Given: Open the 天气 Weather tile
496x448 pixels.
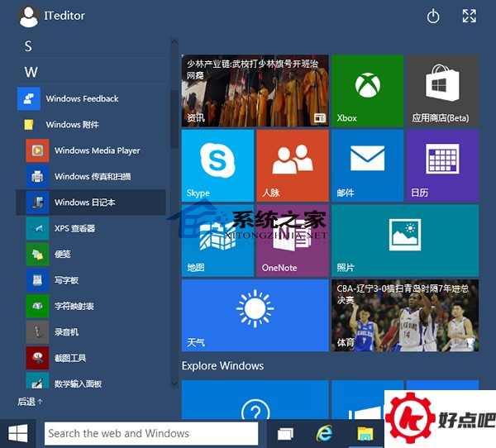Looking at the screenshot, I should click(x=255, y=316).
